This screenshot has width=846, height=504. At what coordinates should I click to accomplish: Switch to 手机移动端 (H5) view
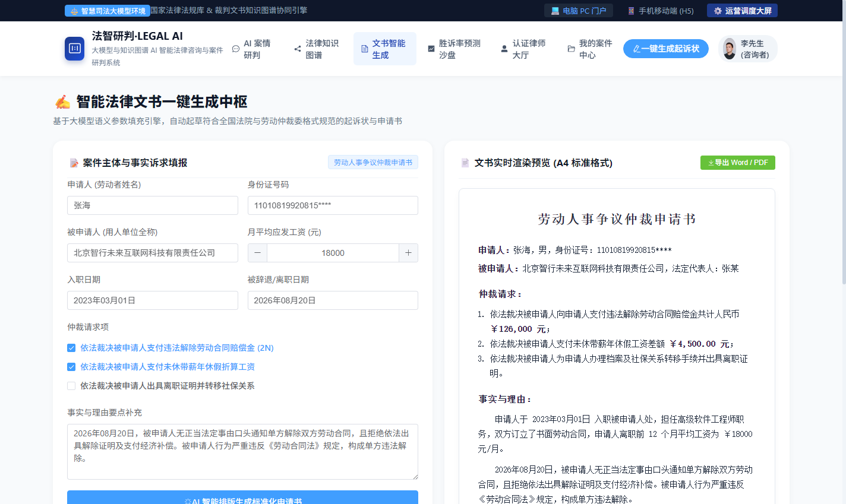[660, 11]
